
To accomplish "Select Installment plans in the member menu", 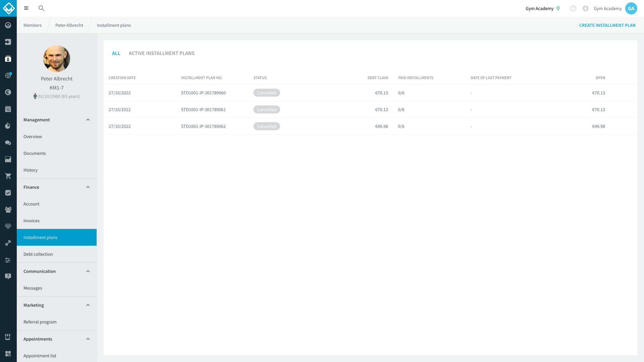I will (57, 237).
